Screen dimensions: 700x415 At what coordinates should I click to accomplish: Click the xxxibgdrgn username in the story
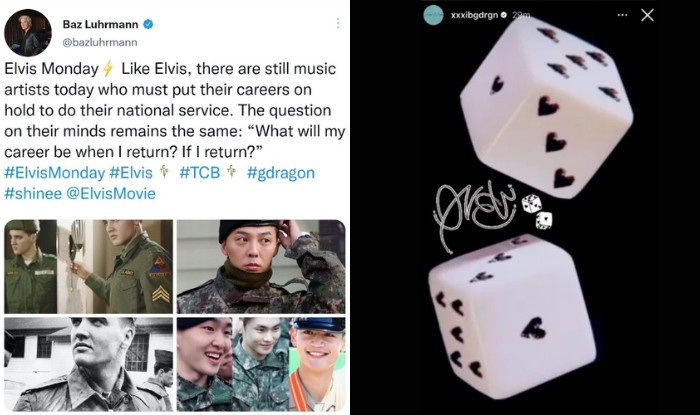click(x=474, y=15)
